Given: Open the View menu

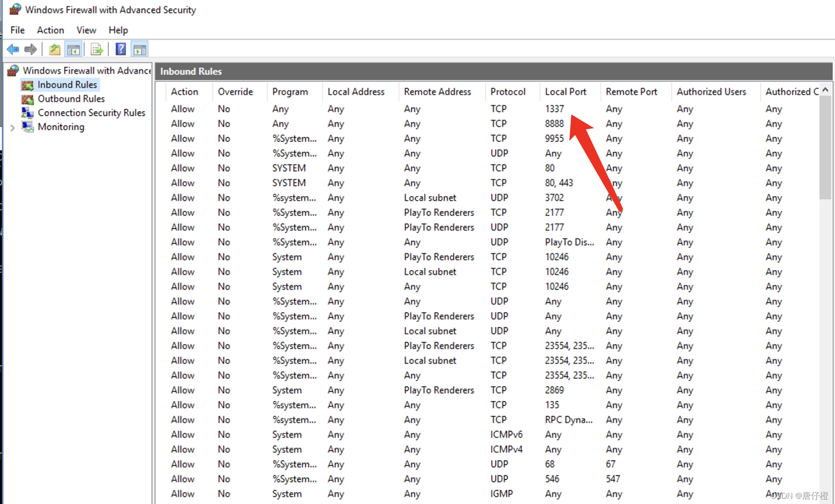Looking at the screenshot, I should [x=86, y=30].
